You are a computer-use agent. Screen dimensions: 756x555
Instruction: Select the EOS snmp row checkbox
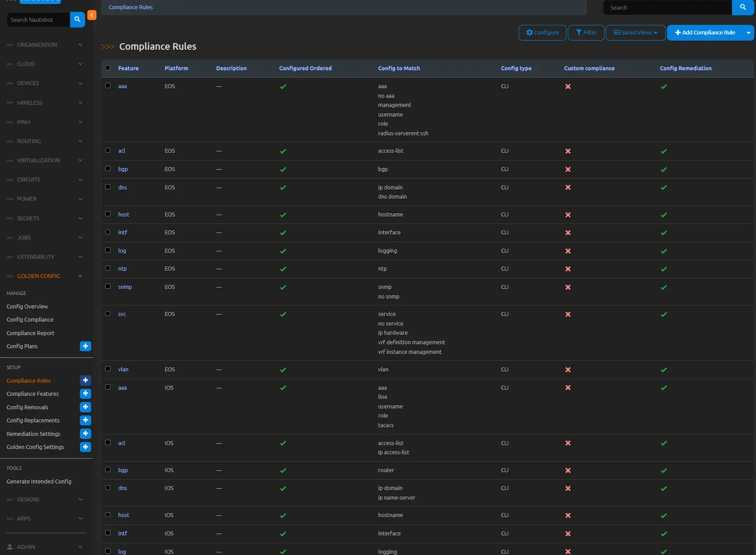[x=108, y=287]
